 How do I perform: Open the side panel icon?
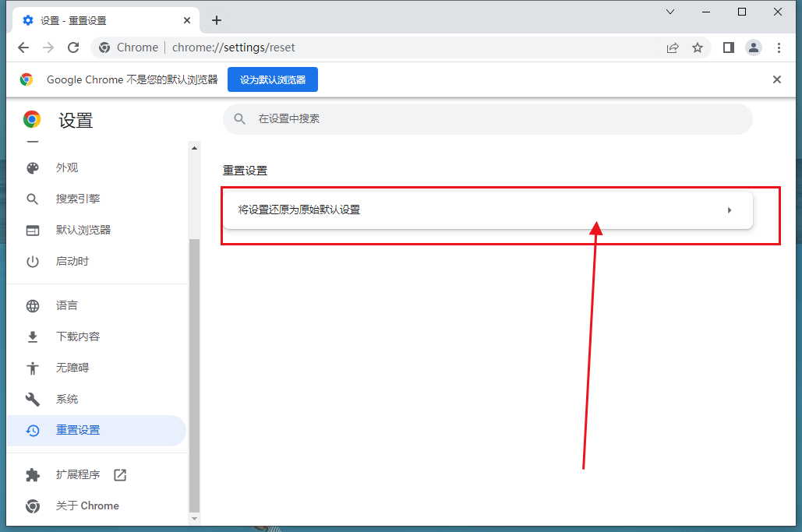(728, 48)
